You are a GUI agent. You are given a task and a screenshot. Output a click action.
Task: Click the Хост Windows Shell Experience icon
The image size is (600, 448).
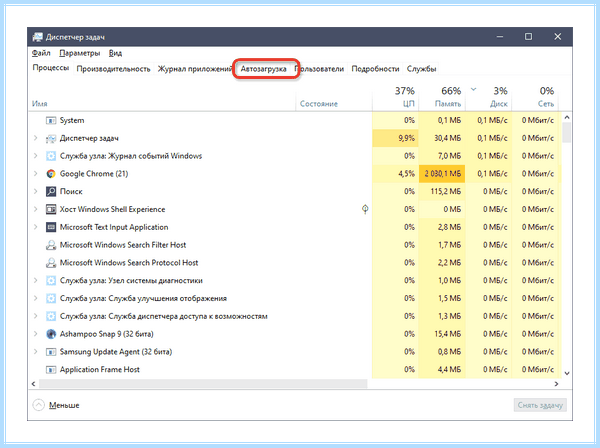coord(51,209)
